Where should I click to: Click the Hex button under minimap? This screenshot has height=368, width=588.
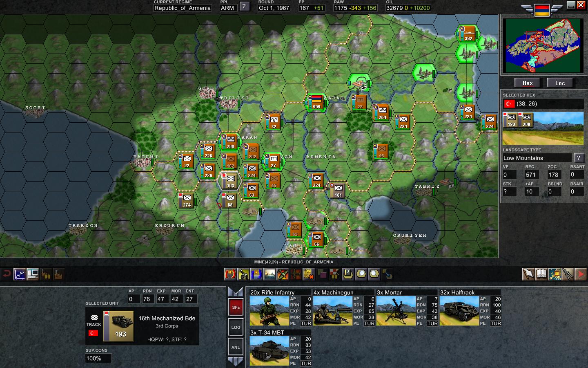(528, 83)
